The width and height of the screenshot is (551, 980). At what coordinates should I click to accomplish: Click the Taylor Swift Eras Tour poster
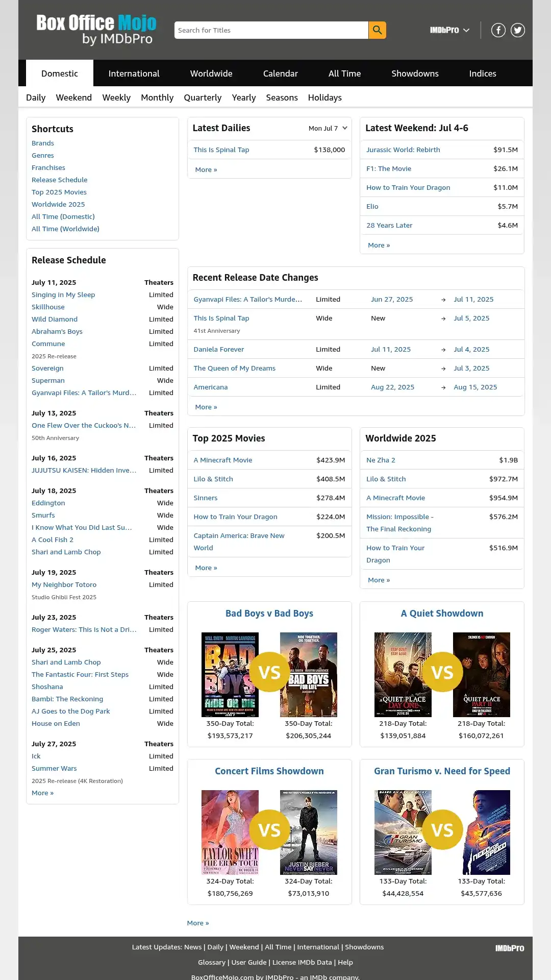click(x=230, y=832)
